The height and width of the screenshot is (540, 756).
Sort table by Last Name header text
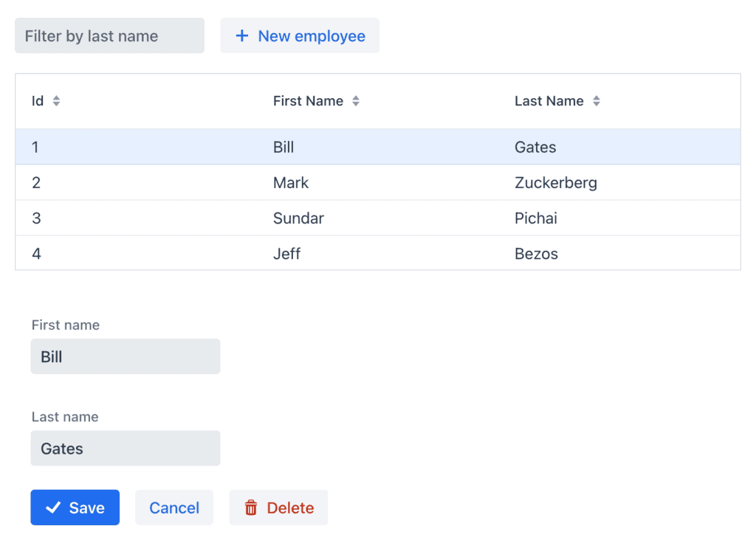pyautogui.click(x=549, y=101)
